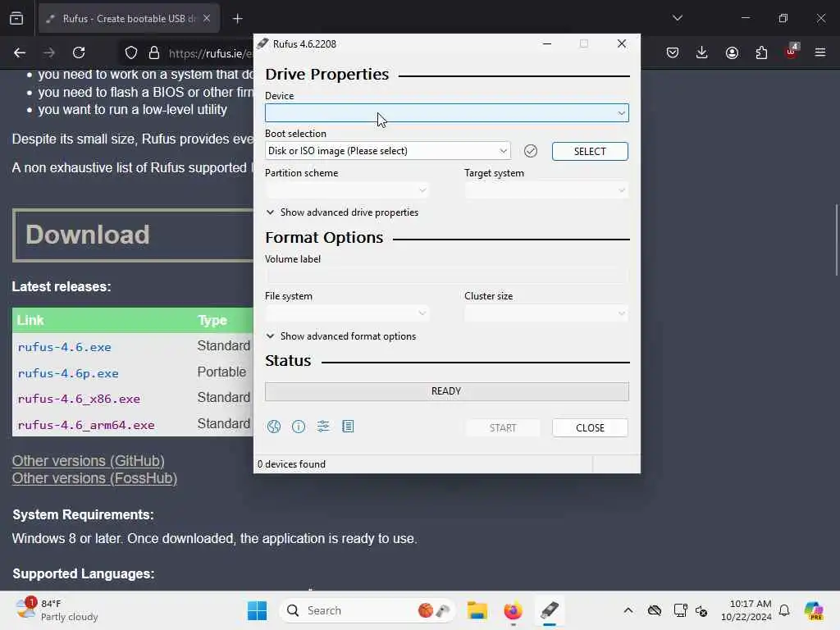Click the OneDrive tray icon
840x630 pixels.
coord(655,610)
